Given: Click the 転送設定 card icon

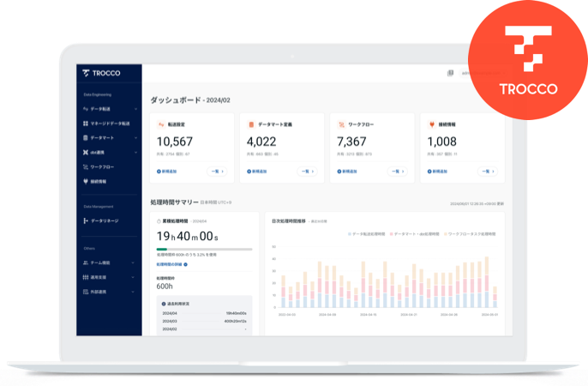Looking at the screenshot, I should click(160, 124).
